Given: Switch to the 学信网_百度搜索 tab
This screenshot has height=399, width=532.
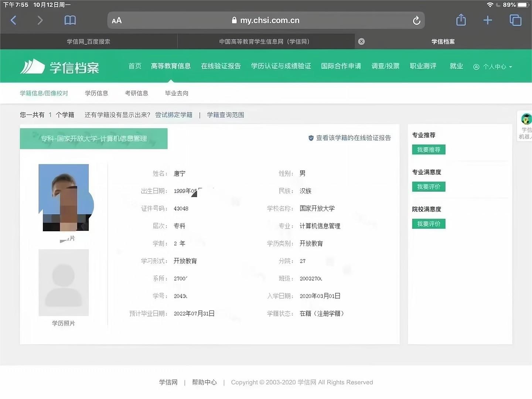Looking at the screenshot, I should click(89, 42).
